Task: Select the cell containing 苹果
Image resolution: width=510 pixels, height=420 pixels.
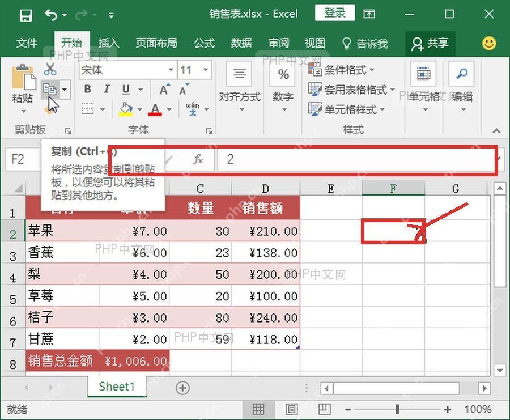Action: (x=62, y=231)
